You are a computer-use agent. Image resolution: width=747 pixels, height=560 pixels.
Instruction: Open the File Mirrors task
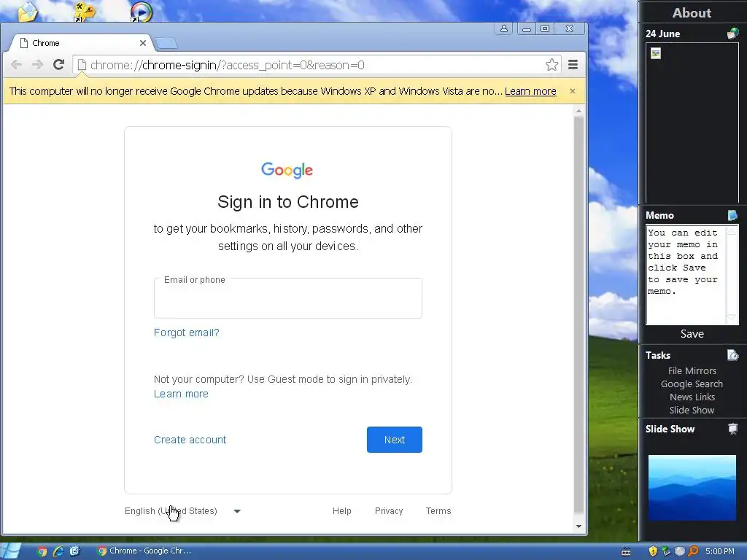pos(692,370)
